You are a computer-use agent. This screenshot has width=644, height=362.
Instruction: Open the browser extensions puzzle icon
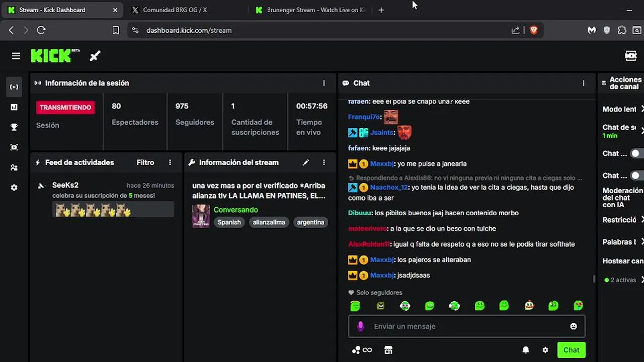pos(622,30)
